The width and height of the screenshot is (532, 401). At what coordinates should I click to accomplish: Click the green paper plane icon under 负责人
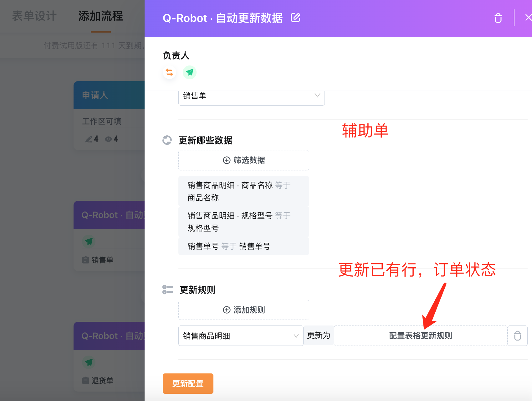coord(190,72)
